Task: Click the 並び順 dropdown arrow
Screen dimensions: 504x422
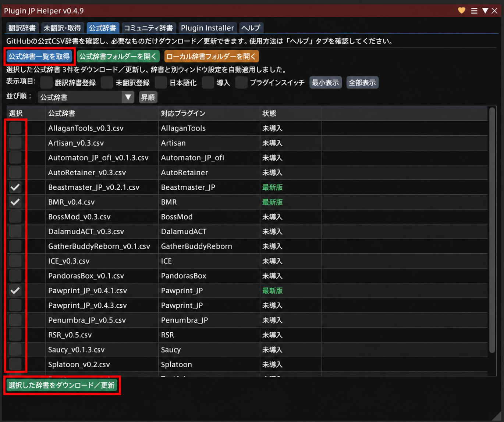Action: pyautogui.click(x=128, y=97)
